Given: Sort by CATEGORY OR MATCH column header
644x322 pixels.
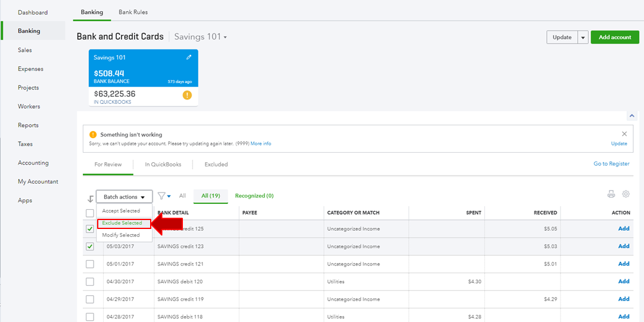Looking at the screenshot, I should point(353,213).
